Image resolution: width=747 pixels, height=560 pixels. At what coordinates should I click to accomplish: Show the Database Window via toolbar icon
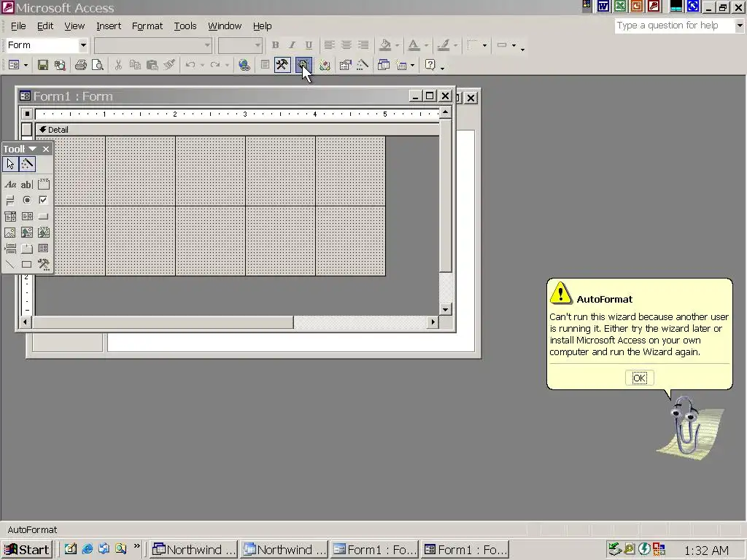384,65
